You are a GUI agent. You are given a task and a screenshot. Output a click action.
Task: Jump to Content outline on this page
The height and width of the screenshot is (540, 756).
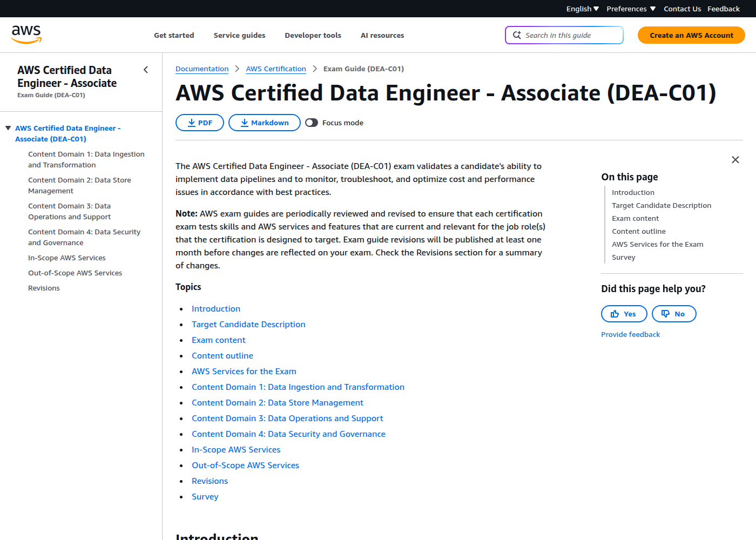pos(638,231)
